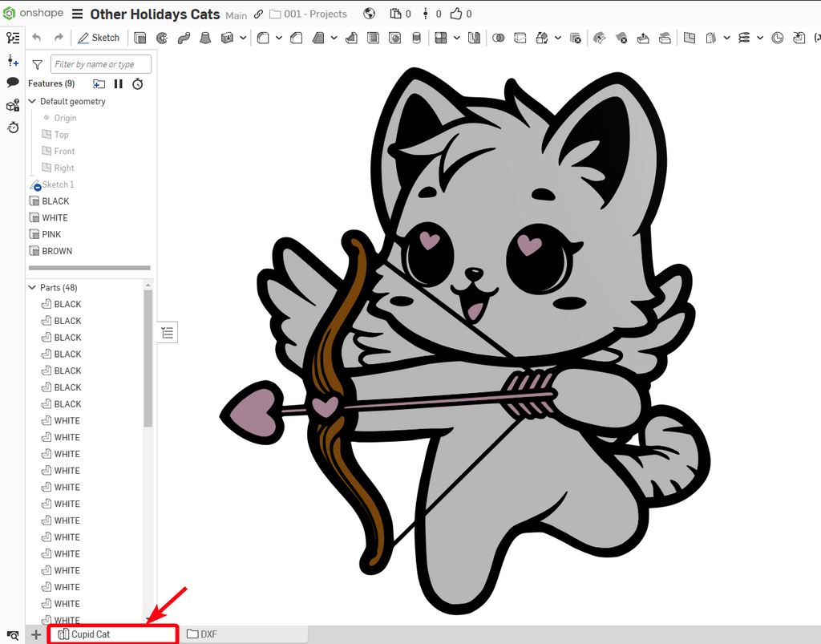Toggle pause regeneration button in Features header
The image size is (821, 644).
(x=119, y=83)
